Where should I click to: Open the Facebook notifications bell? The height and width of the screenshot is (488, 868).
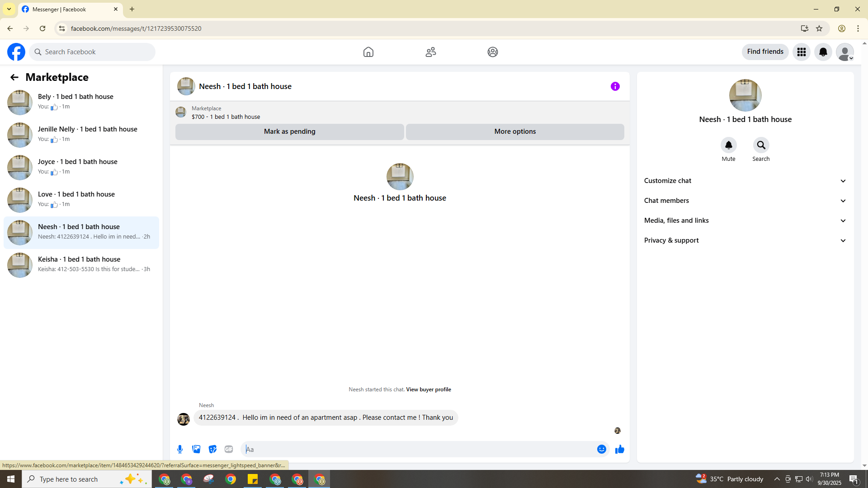823,52
